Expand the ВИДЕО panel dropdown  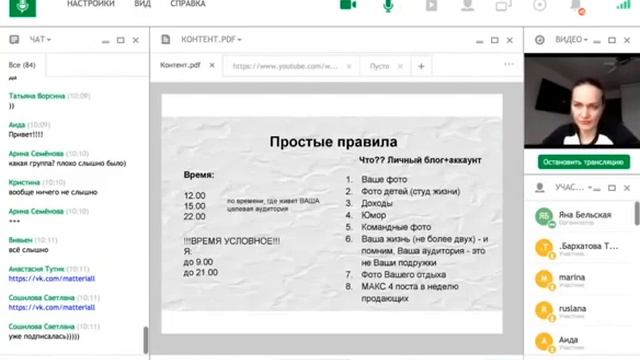[571, 40]
